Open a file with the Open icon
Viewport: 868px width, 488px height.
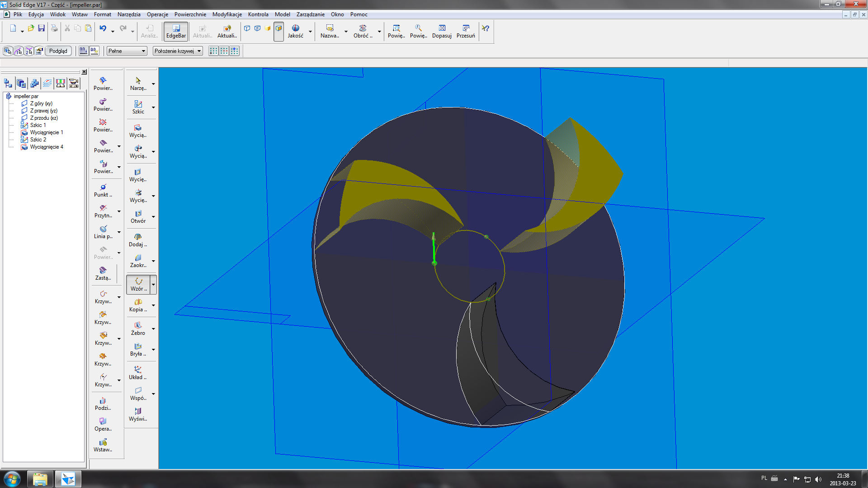pos(31,28)
